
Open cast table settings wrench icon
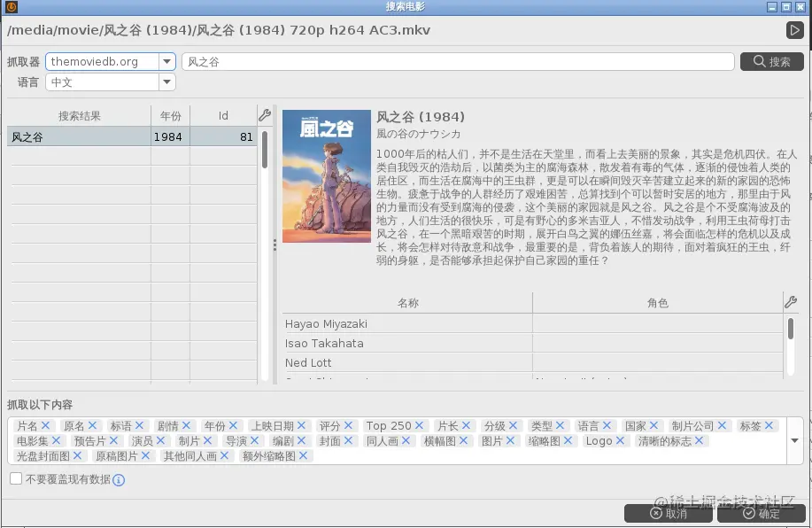(x=791, y=301)
